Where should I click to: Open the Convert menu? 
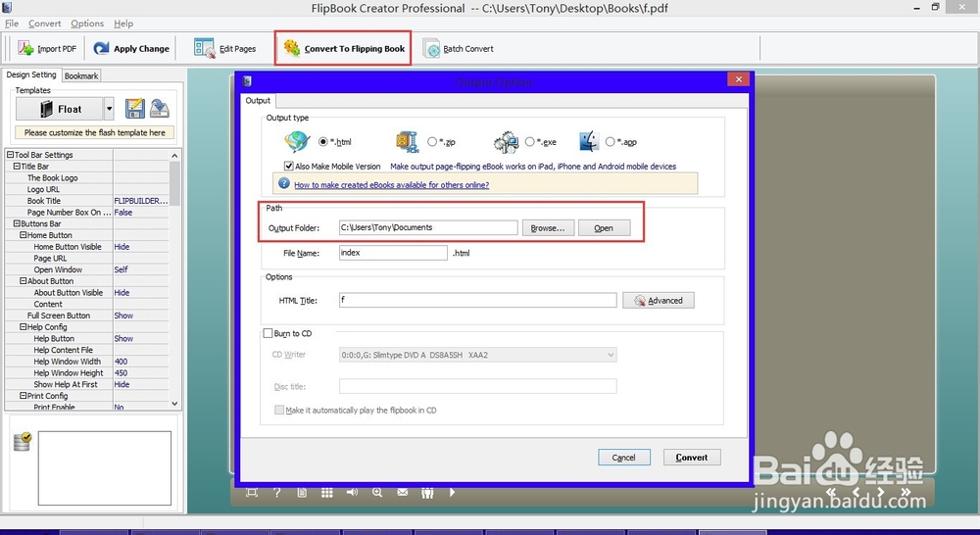44,24
